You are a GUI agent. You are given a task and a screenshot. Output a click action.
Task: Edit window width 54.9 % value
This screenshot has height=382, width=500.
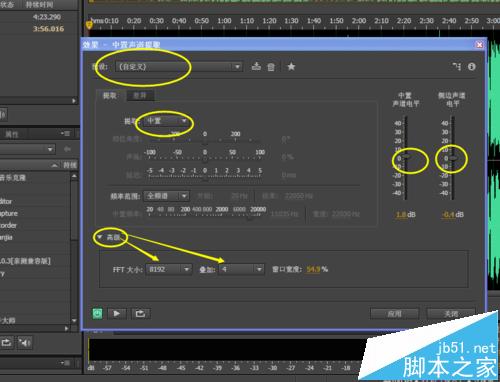[x=313, y=269]
